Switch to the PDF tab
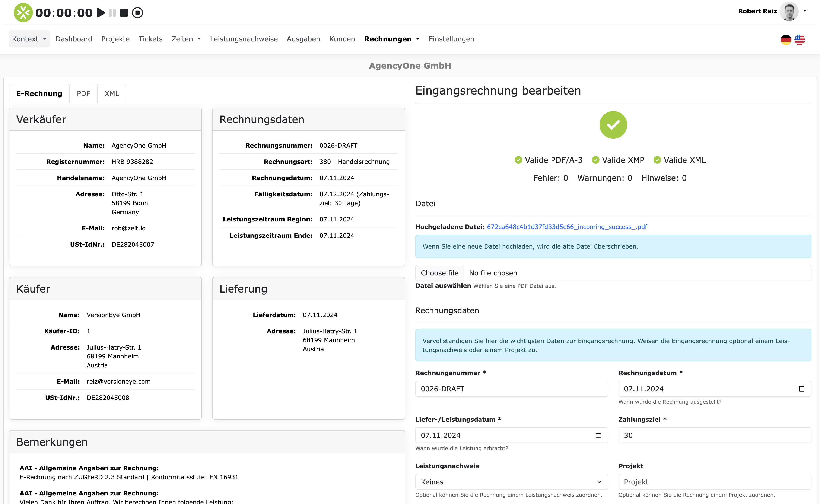The image size is (820, 504). tap(83, 93)
